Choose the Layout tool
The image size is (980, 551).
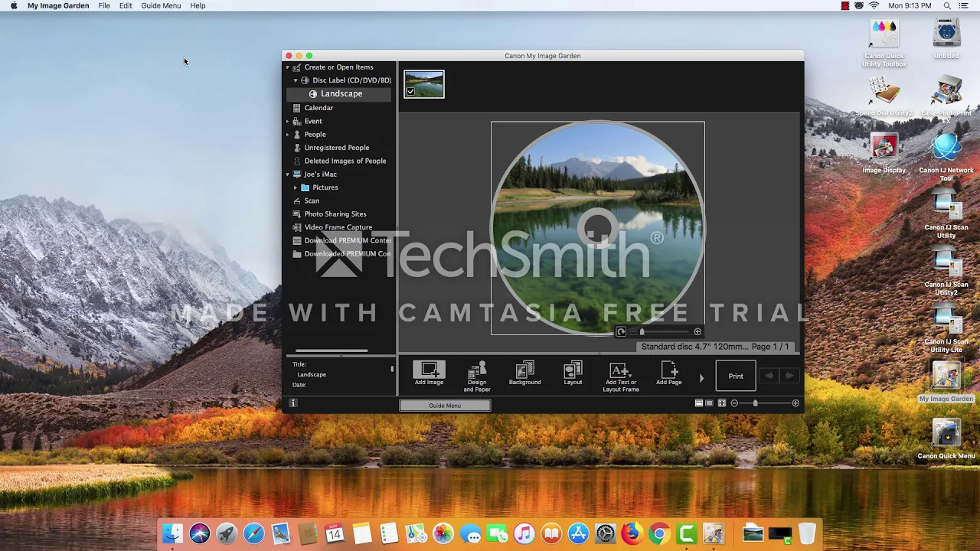click(573, 373)
